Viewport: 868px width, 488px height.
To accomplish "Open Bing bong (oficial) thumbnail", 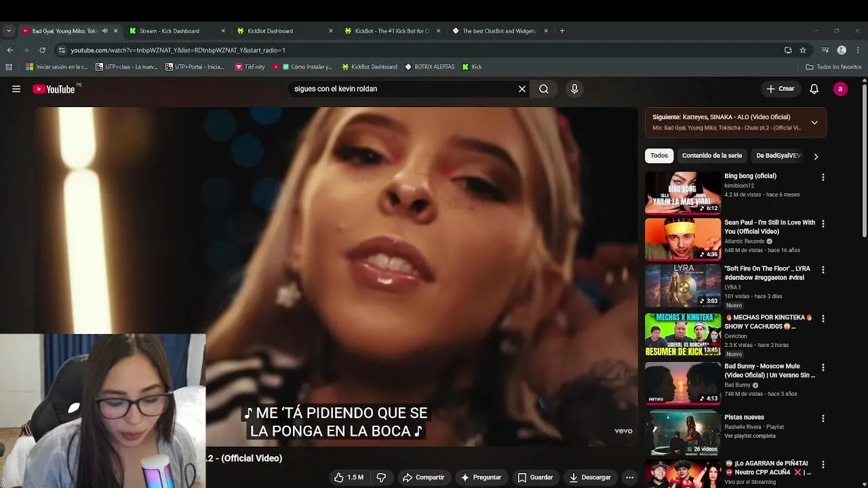I will coord(683,192).
